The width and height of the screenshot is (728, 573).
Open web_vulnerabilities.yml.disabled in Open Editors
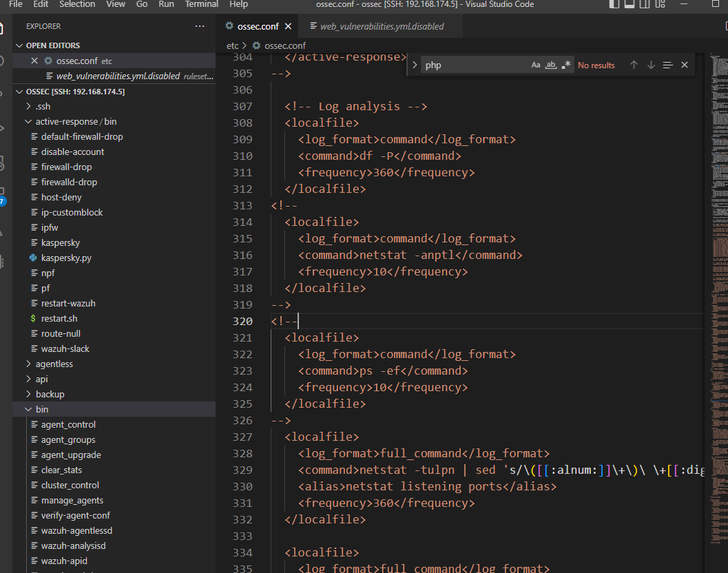click(x=118, y=76)
